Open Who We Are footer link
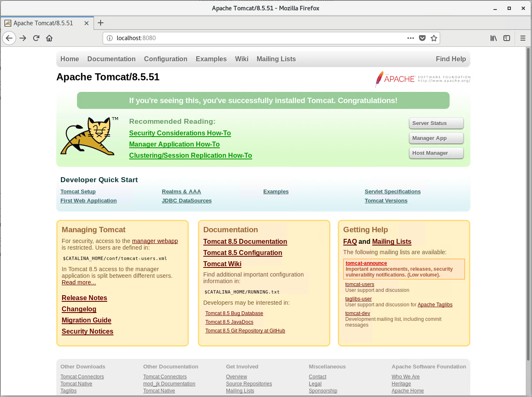This screenshot has height=397, width=532. coord(406,377)
